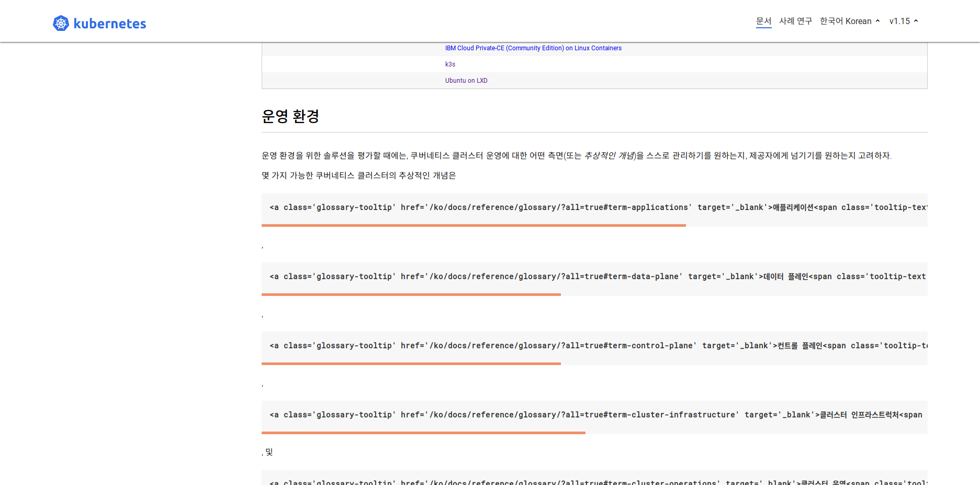
Task: Open the k3s link
Action: [x=450, y=64]
